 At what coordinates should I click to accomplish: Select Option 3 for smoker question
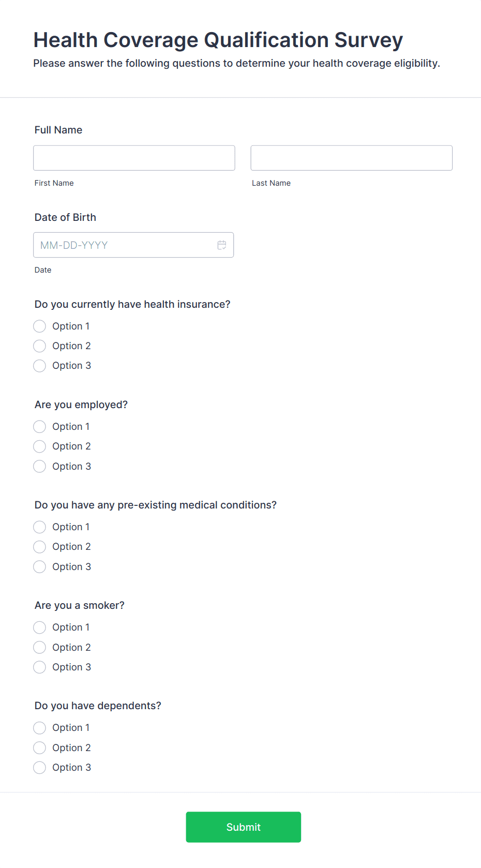tap(40, 667)
